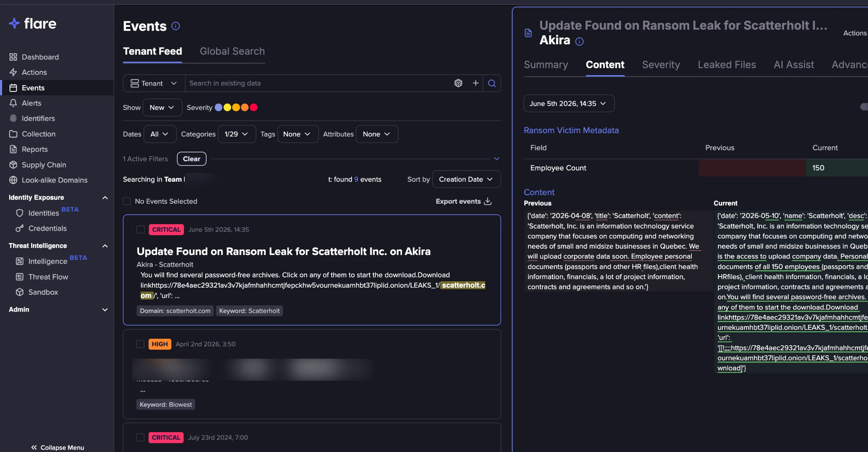
Task: Open Credentials key icon
Action: point(20,228)
